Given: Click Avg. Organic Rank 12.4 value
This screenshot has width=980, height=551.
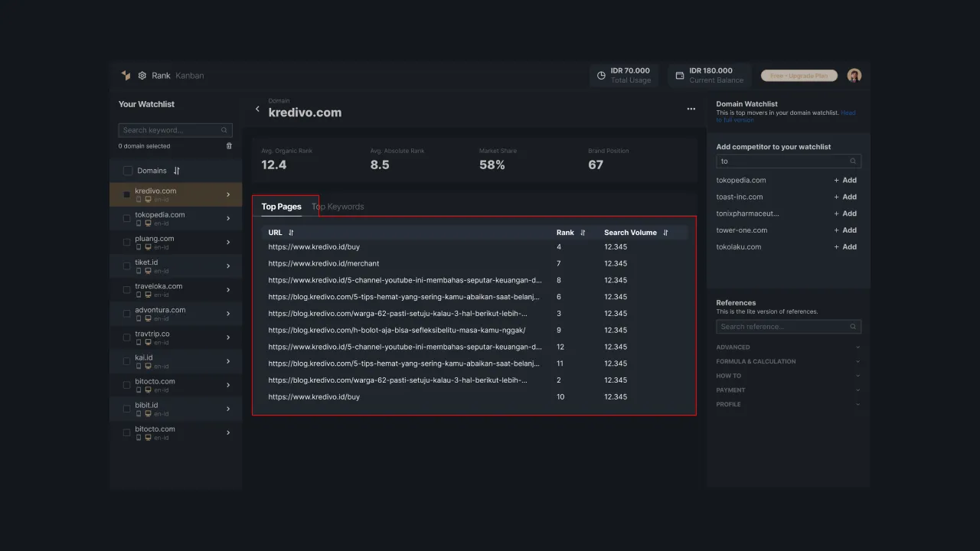Looking at the screenshot, I should (x=274, y=165).
